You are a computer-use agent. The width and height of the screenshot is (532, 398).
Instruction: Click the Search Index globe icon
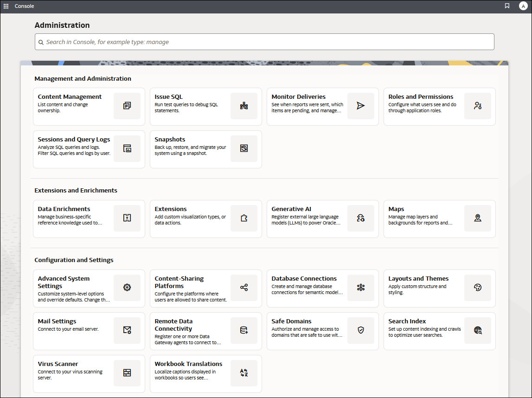coord(478,330)
